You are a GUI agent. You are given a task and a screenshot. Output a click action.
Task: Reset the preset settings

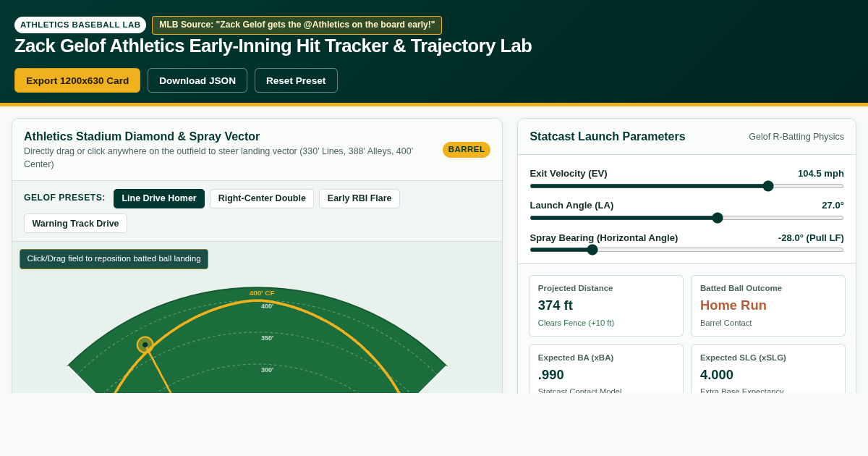pos(296,80)
